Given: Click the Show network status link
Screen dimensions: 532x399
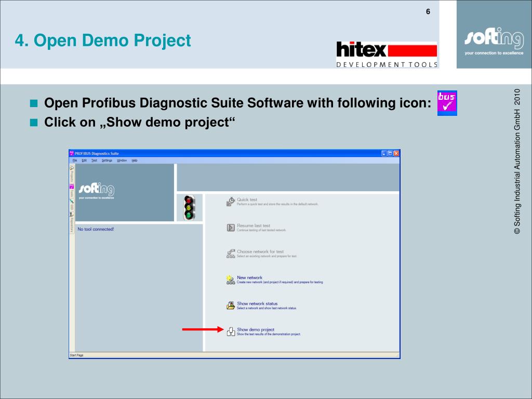Looking at the screenshot, I should 257,303.
